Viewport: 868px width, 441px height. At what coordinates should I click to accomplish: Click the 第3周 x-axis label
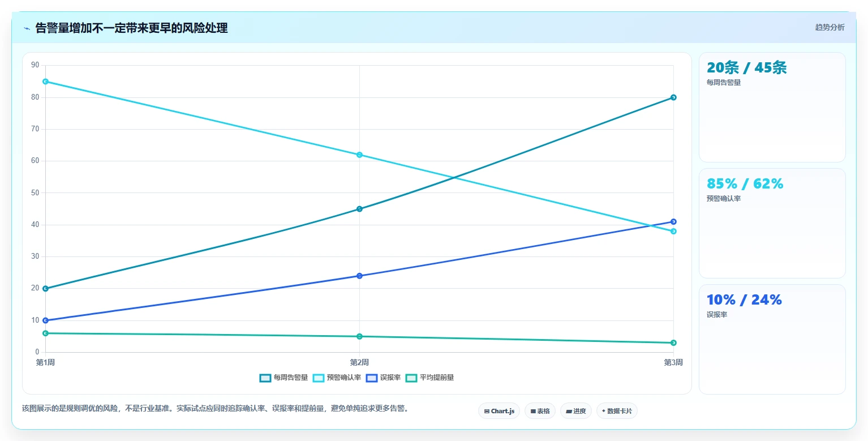pos(673,362)
